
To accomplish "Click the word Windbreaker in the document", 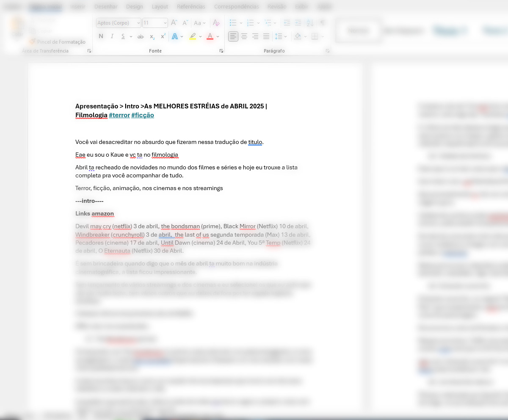I will coord(92,235).
